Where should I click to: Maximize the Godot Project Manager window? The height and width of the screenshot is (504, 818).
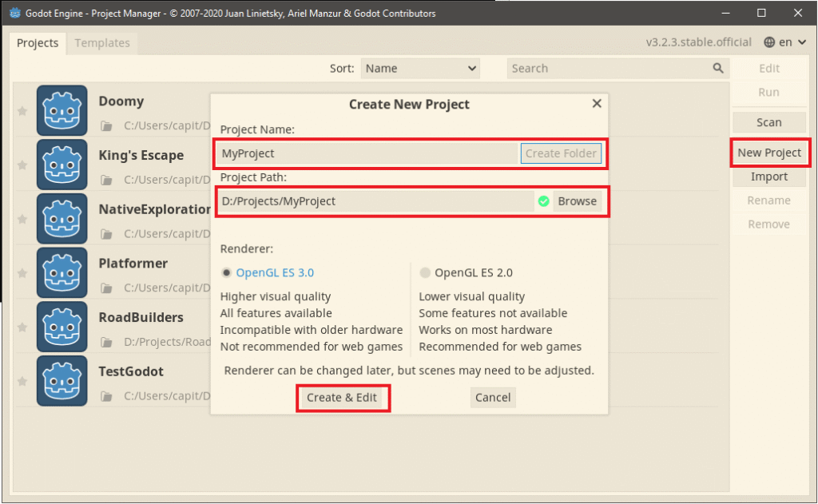pos(761,13)
